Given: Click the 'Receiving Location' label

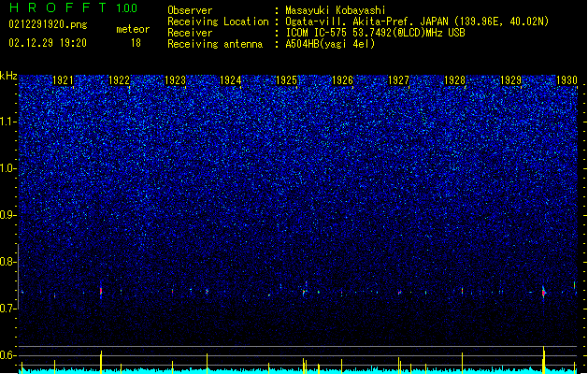Looking at the screenshot, I should coord(218,22).
